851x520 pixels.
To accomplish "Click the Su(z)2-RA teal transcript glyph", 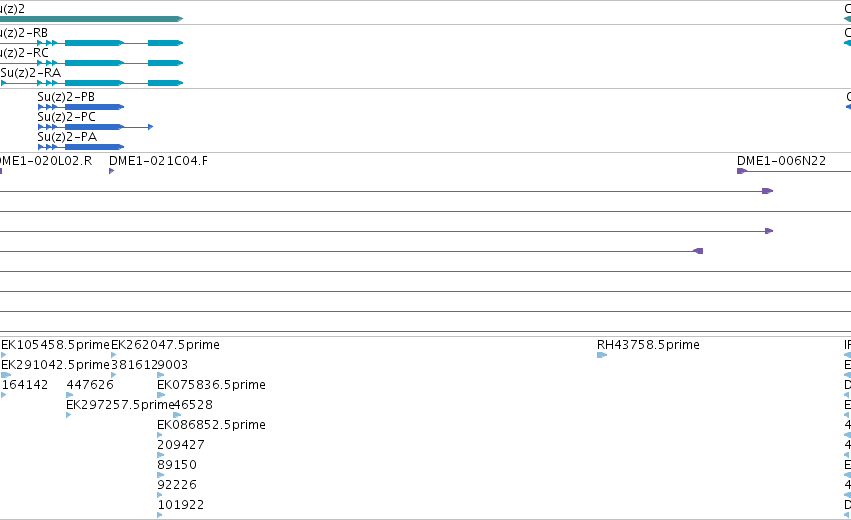I will tap(91, 83).
